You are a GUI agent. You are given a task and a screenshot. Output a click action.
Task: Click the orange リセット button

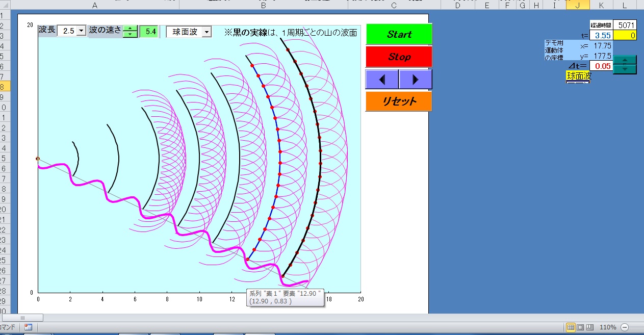pos(399,101)
